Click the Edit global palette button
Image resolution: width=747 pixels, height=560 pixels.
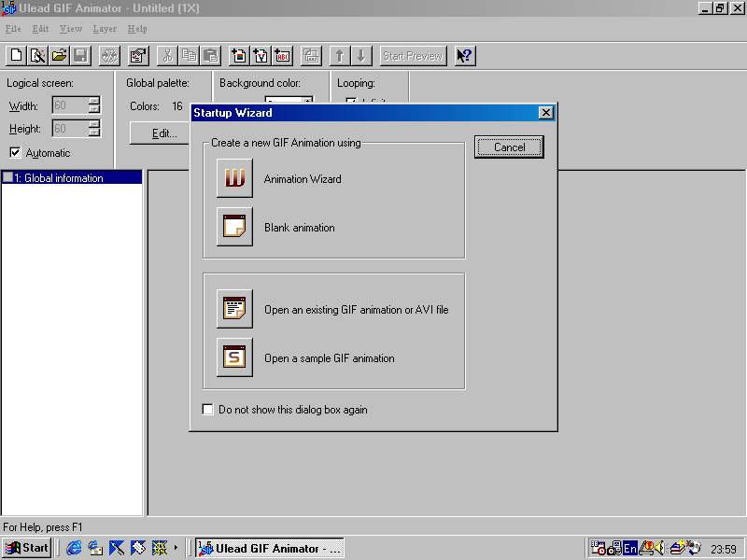pos(164,133)
